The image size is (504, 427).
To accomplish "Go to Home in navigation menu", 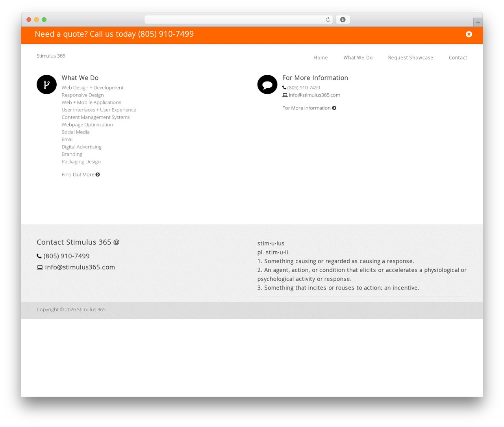I will [321, 58].
